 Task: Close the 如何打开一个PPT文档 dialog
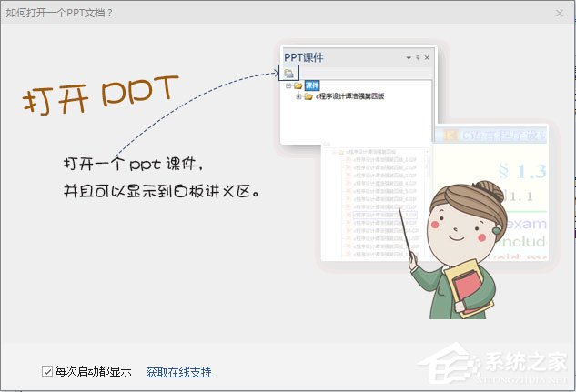tap(559, 14)
